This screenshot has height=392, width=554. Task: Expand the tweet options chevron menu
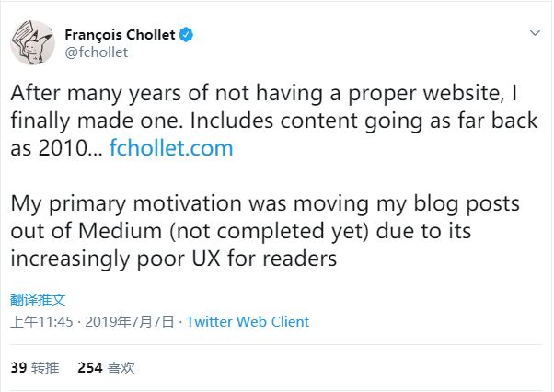535,33
